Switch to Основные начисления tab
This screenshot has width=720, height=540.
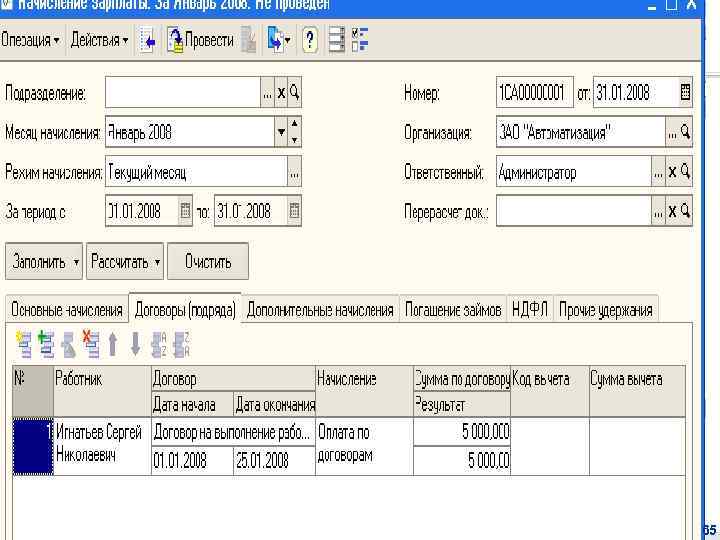[67, 310]
